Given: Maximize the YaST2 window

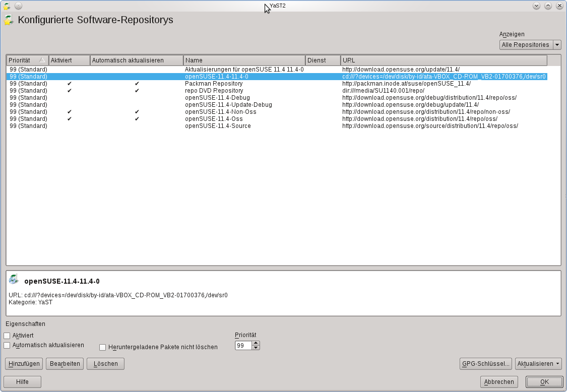Looking at the screenshot, I should click(x=548, y=6).
